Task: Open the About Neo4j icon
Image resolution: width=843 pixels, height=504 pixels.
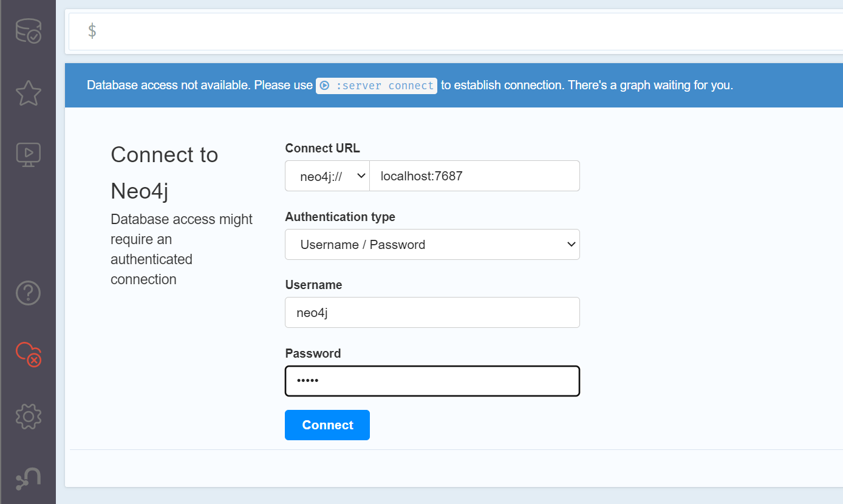Action: click(x=28, y=478)
